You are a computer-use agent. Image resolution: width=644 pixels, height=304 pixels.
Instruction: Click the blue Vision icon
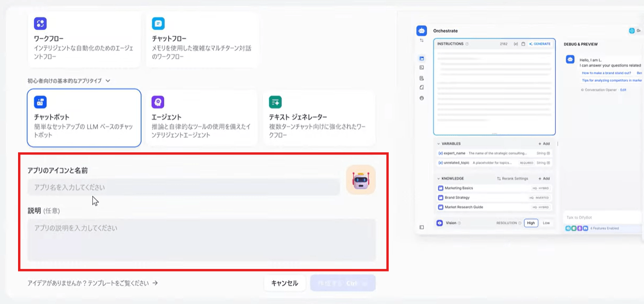440,223
